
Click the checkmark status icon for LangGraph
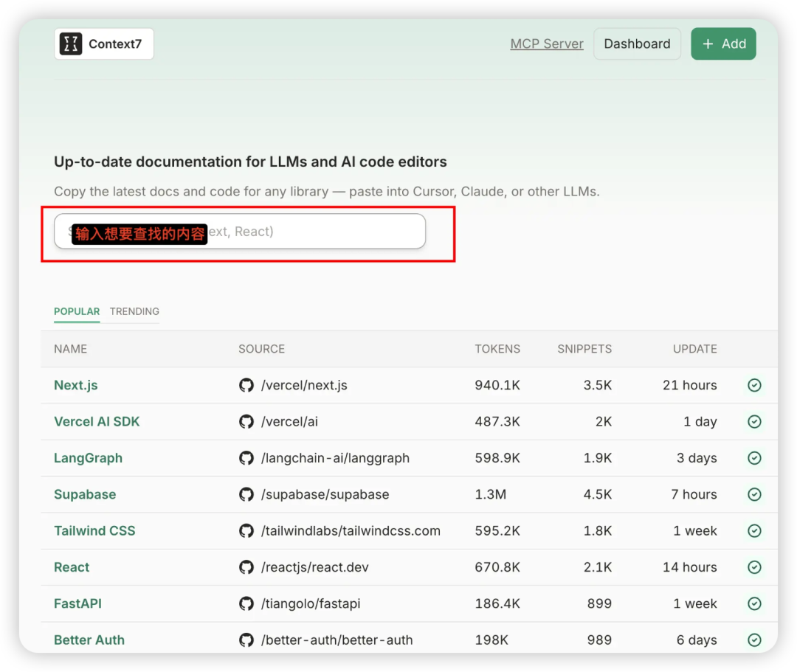pos(754,458)
